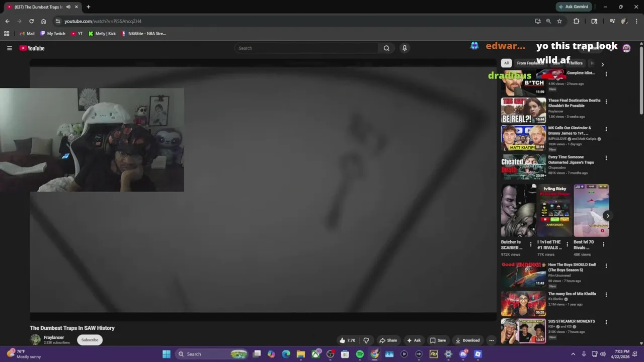644x362 pixels.
Task: Open a new Chrome tab with plus
Action: (88, 7)
